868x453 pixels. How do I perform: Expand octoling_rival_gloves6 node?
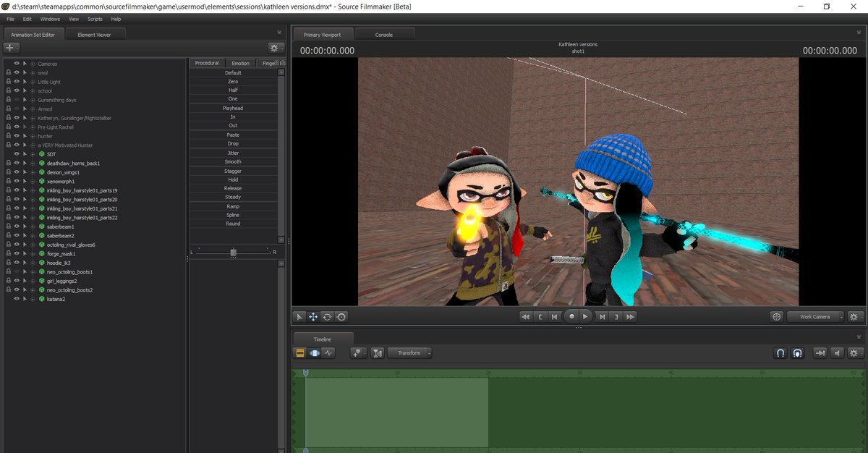33,245
